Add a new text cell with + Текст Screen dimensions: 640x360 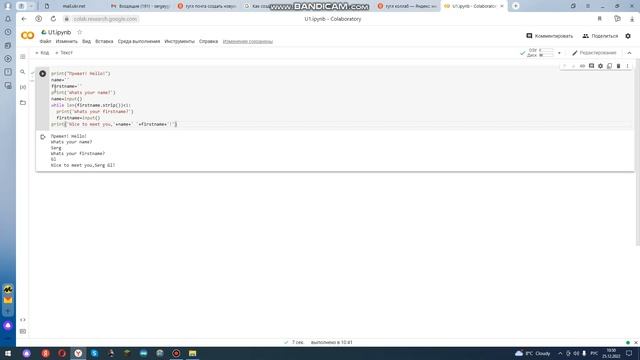64,53
